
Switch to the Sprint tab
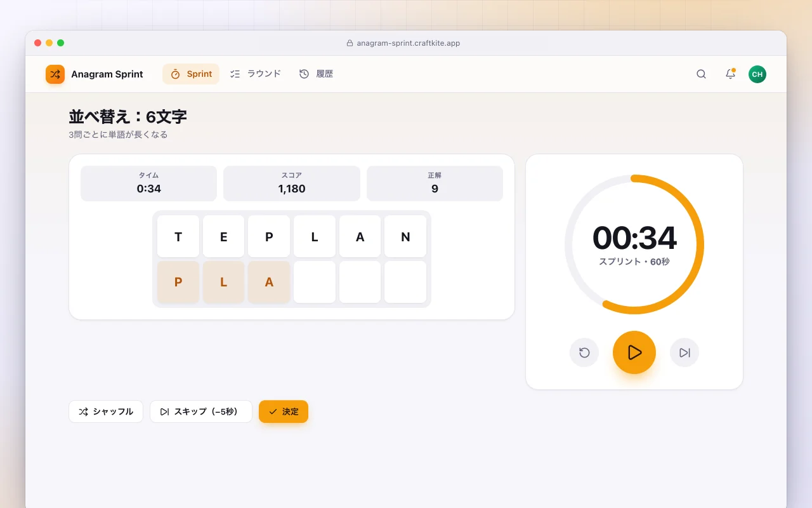[191, 74]
